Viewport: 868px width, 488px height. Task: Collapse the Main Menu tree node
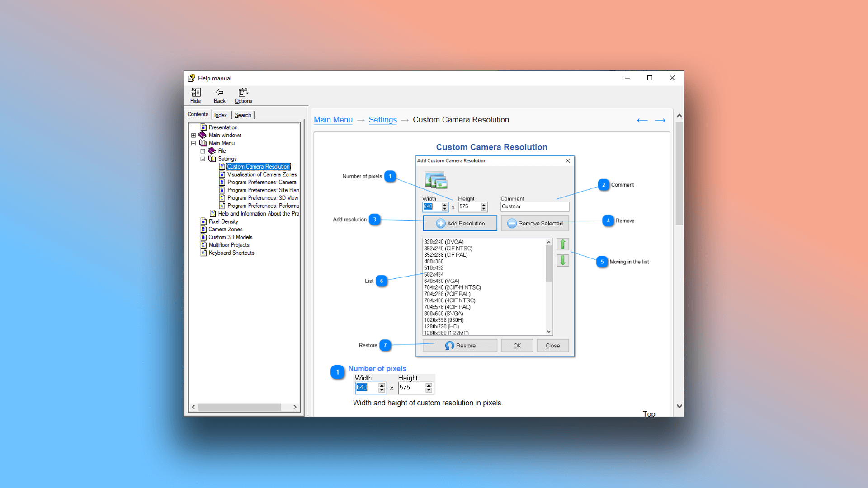(x=194, y=143)
